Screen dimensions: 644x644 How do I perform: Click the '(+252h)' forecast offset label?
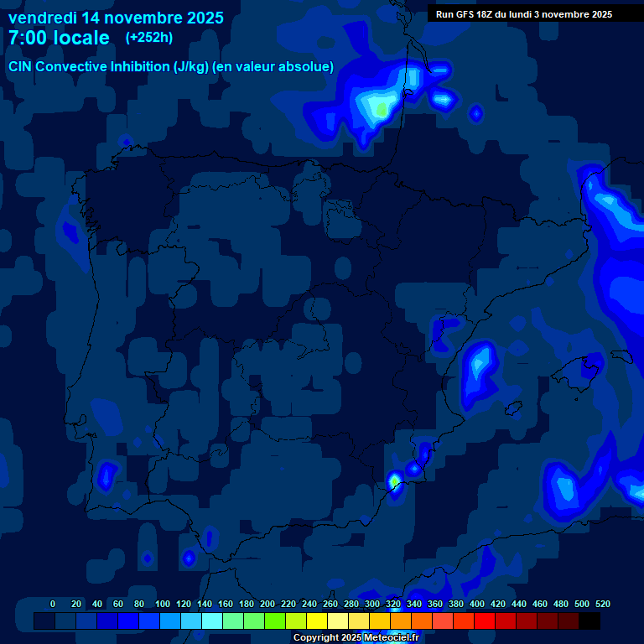pyautogui.click(x=149, y=38)
